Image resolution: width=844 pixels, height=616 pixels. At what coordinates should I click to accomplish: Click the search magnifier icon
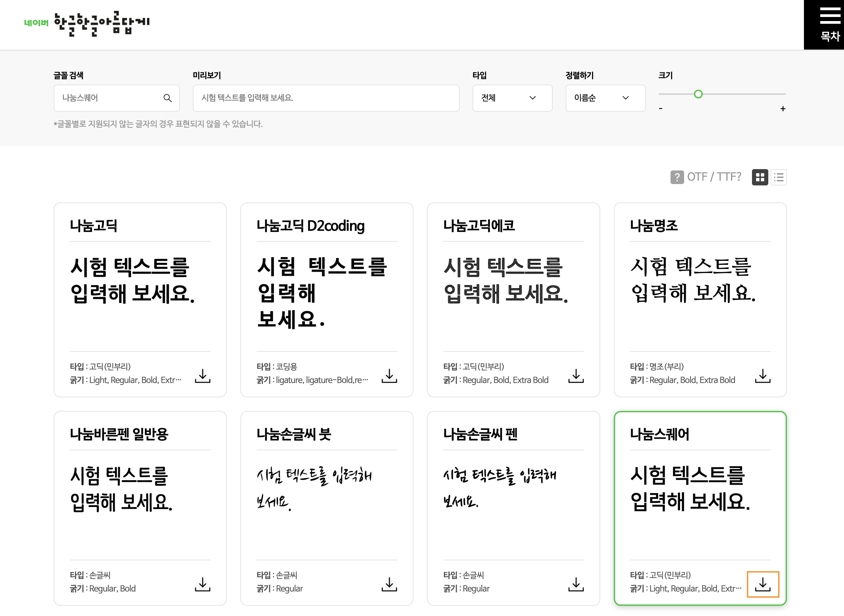167,98
